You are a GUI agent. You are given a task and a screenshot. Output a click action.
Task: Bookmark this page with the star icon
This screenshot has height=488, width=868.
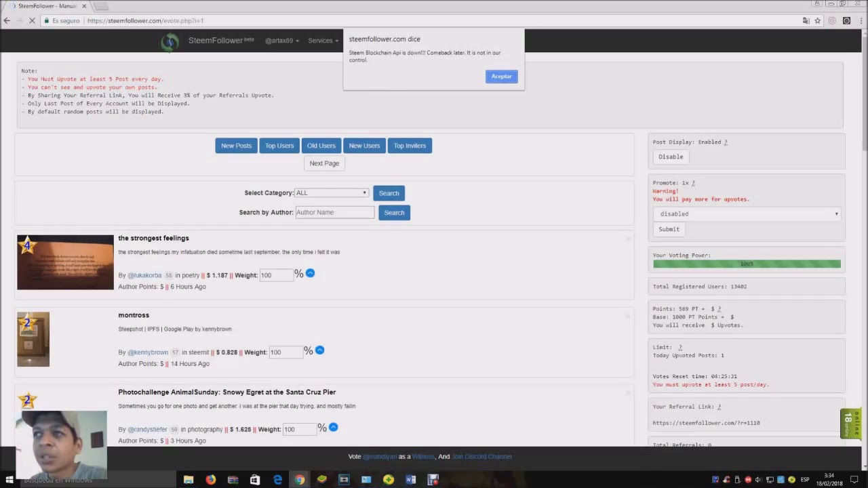point(818,21)
